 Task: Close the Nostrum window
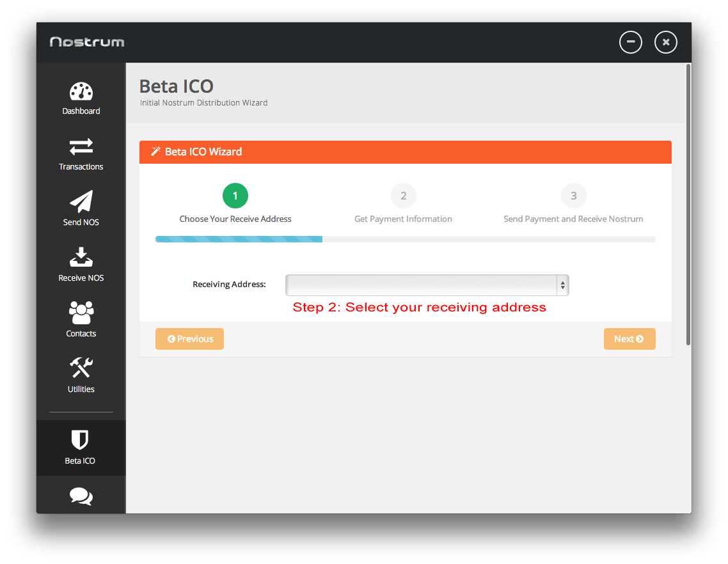(x=666, y=42)
